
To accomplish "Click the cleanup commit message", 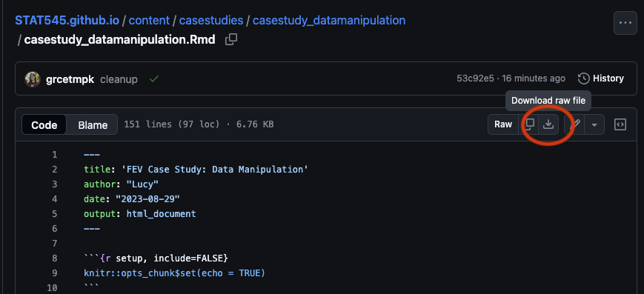I will [x=119, y=79].
